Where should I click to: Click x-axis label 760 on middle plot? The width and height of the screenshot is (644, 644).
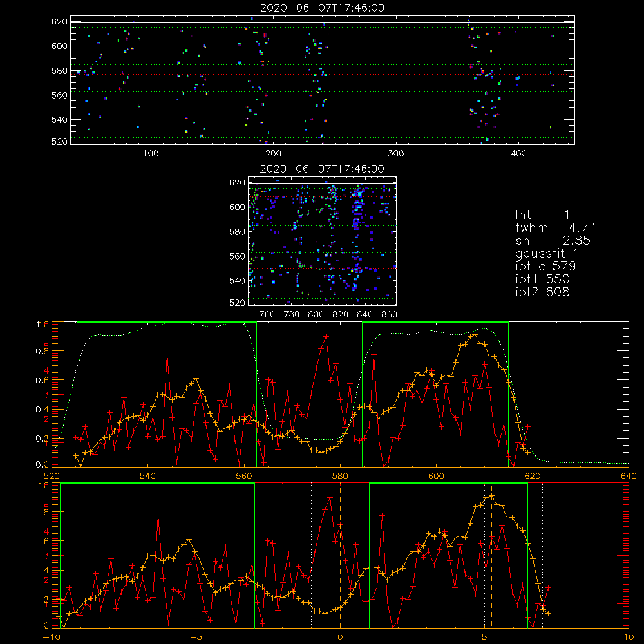pos(267,315)
